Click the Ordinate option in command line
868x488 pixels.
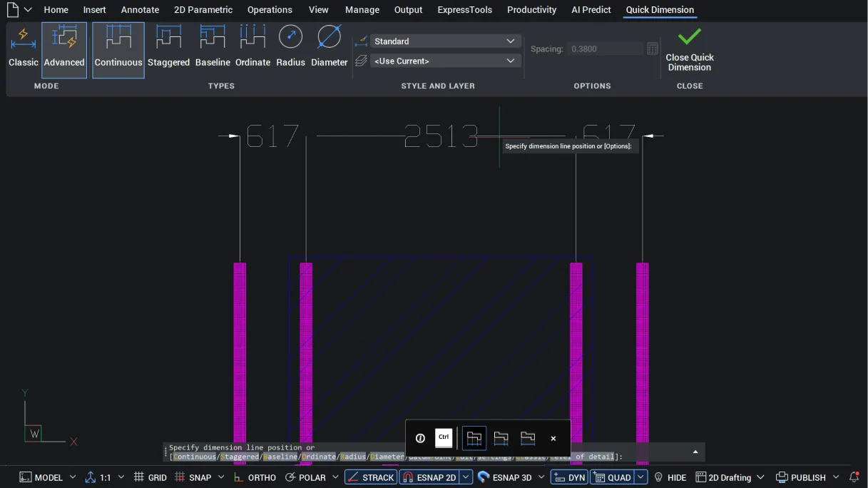(x=319, y=457)
